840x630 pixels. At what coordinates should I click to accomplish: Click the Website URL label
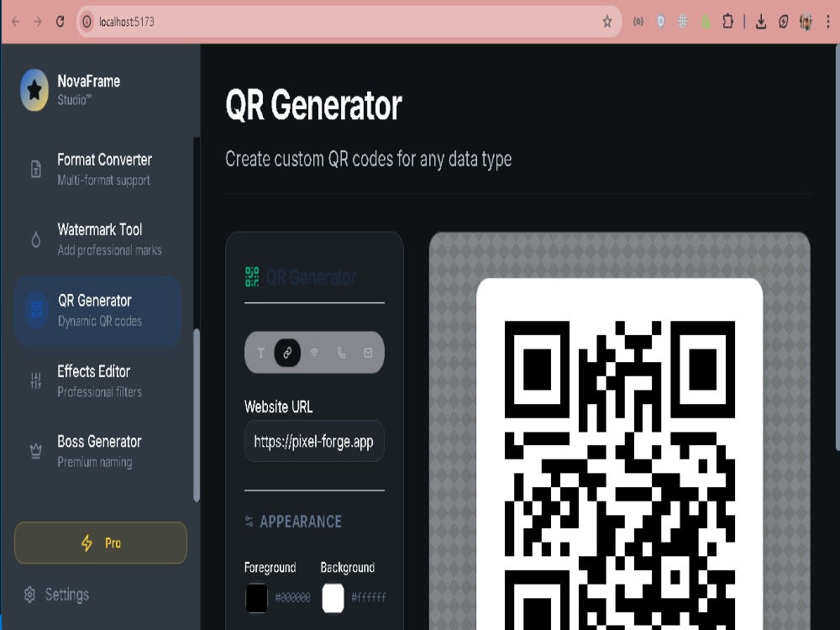coord(279,407)
